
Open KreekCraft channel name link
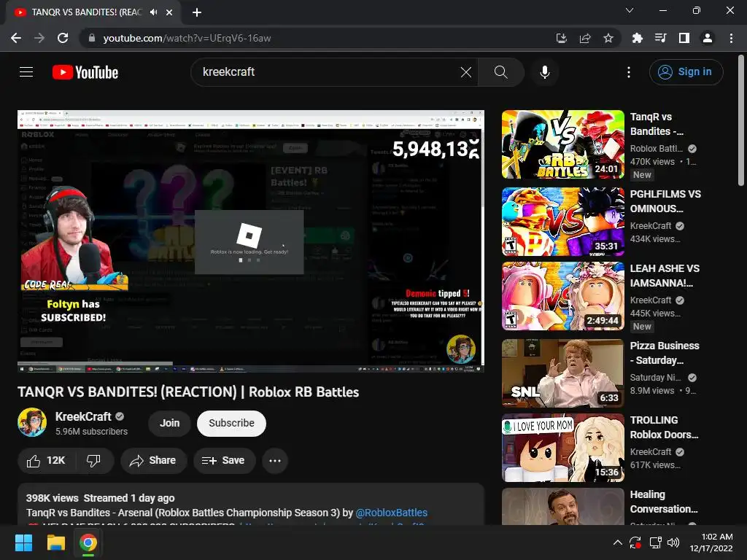coord(83,416)
